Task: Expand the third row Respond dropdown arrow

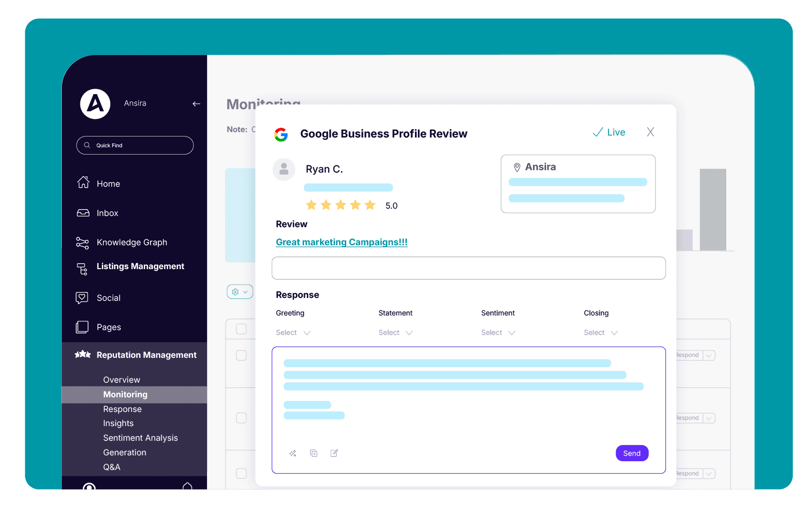Action: pyautogui.click(x=709, y=474)
